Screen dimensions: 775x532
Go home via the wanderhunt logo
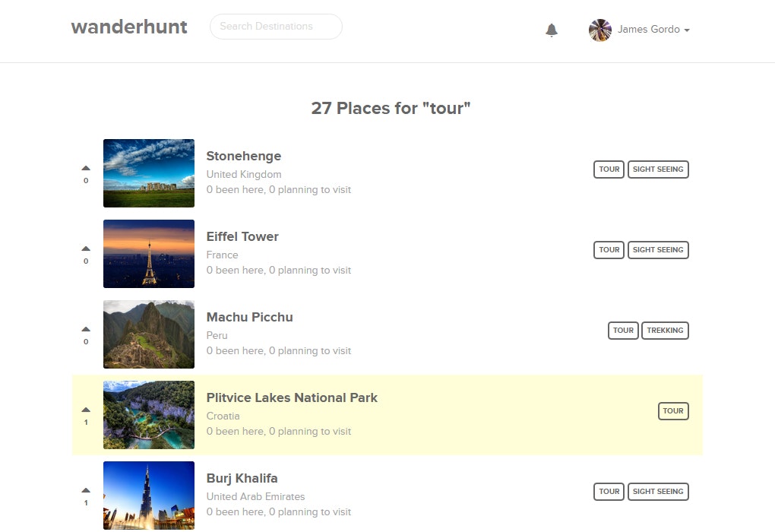pyautogui.click(x=129, y=27)
